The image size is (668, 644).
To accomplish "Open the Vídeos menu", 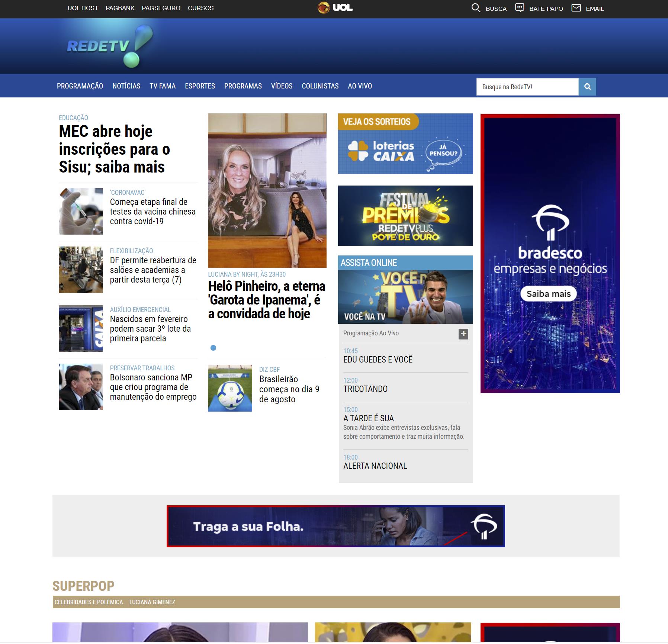I will (x=282, y=86).
